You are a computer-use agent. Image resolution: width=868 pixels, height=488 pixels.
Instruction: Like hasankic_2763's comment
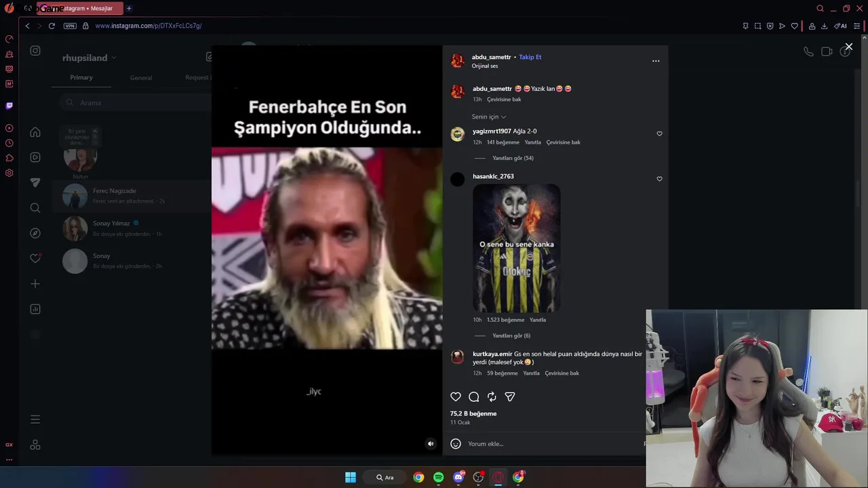click(659, 179)
